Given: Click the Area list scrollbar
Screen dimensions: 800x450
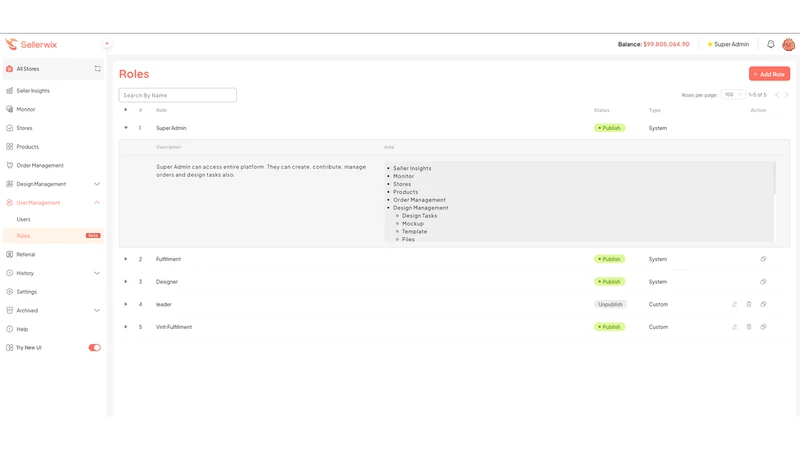Looking at the screenshot, I should tap(774, 178).
